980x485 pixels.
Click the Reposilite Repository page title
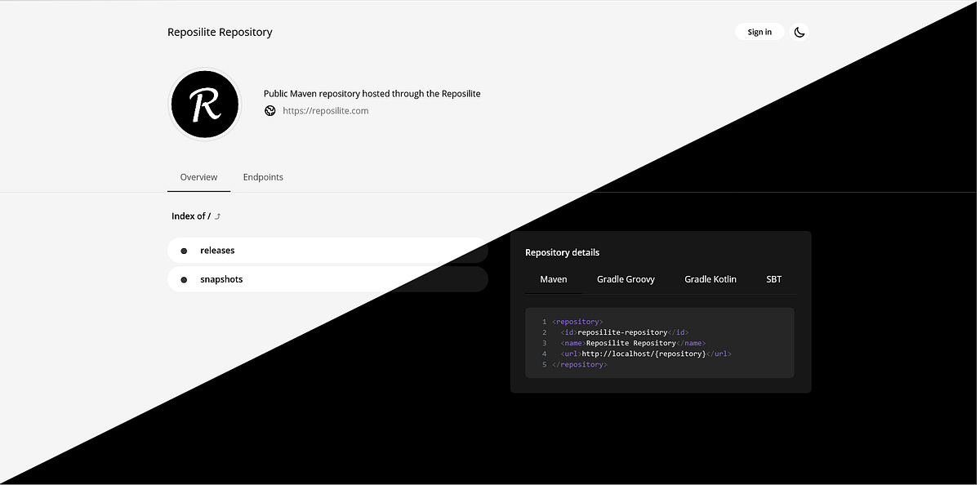[219, 32]
